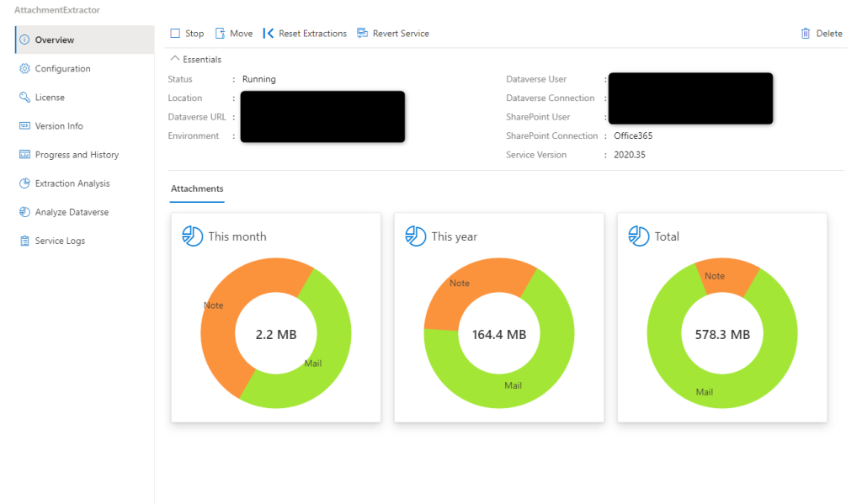This screenshot has width=862, height=504.
Task: Click the Revert Service icon
Action: coord(362,34)
